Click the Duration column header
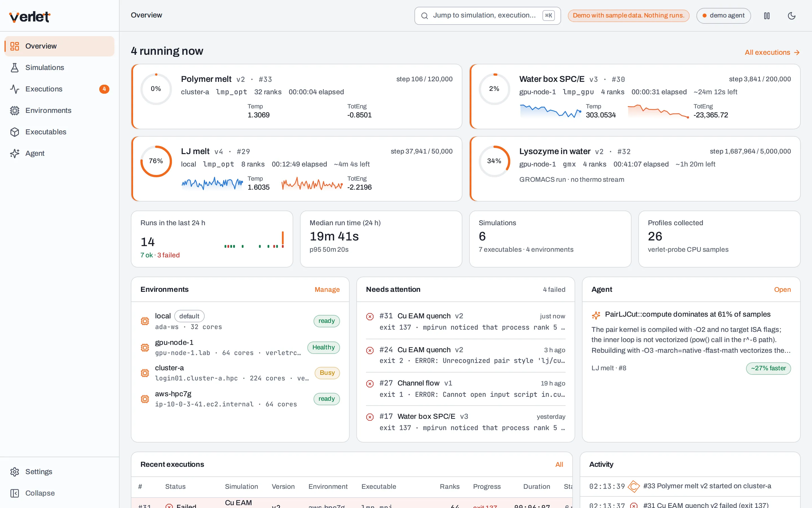Image resolution: width=812 pixels, height=508 pixels. 536,487
